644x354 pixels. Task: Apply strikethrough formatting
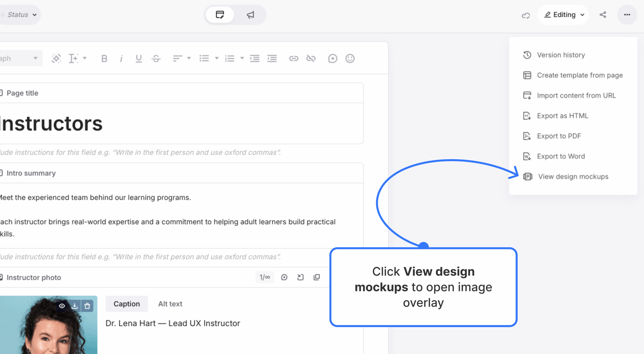156,58
